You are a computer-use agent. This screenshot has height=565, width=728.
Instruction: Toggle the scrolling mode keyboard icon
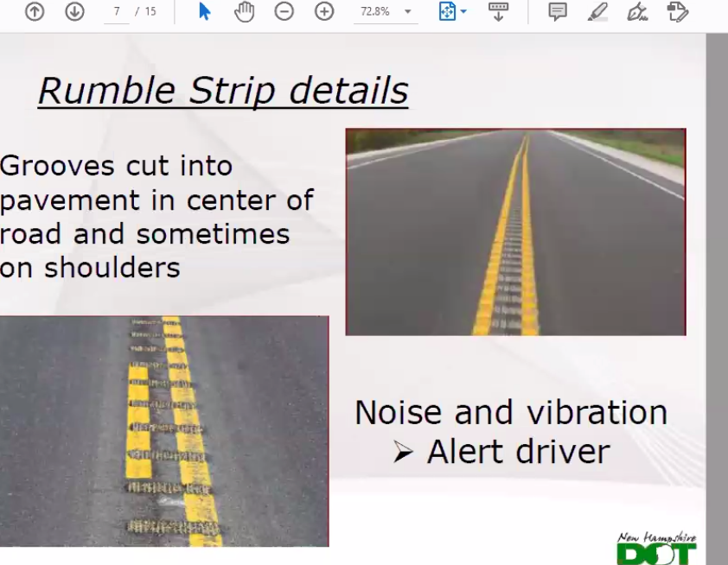click(x=498, y=12)
